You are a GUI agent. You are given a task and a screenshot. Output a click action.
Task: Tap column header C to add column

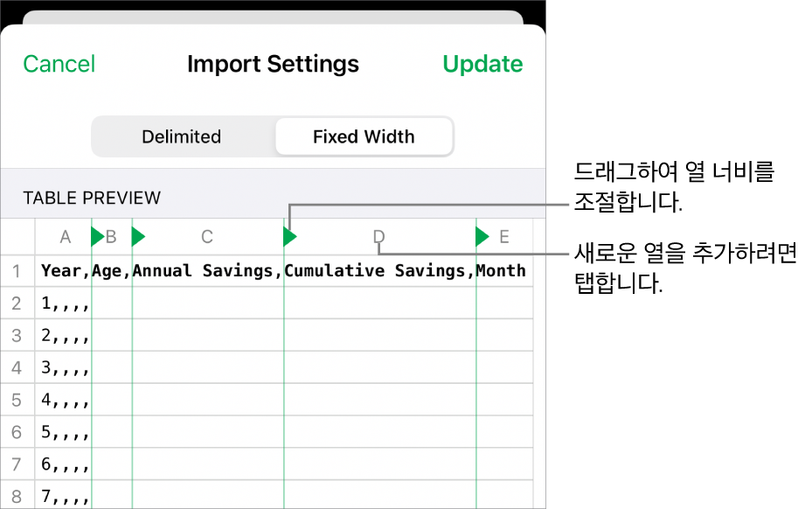tap(207, 236)
